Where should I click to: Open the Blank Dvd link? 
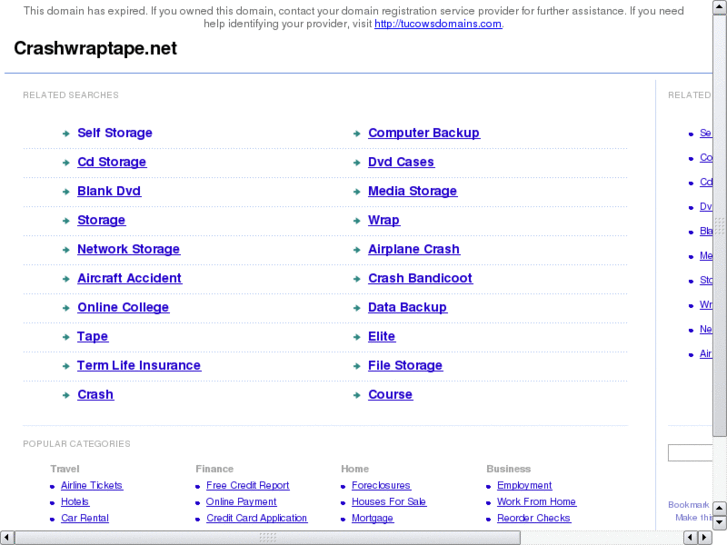(109, 191)
